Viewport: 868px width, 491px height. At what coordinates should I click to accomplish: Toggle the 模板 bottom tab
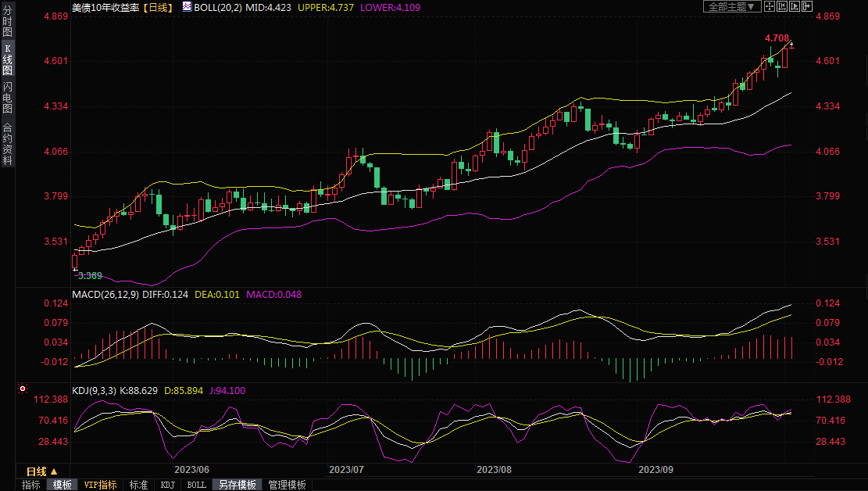(63, 485)
